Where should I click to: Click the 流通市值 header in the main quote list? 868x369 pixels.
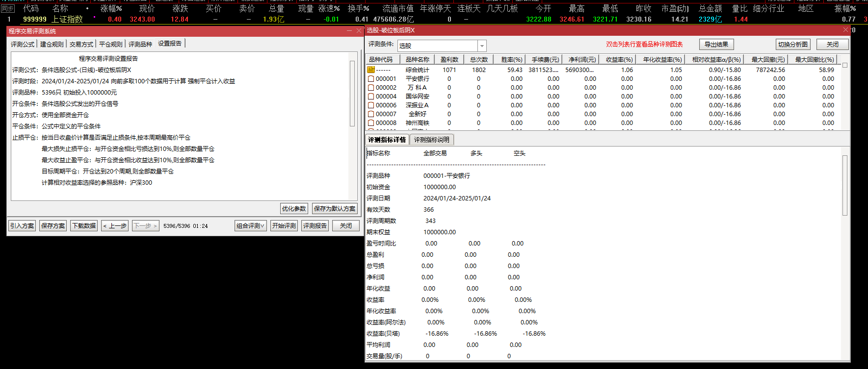(398, 8)
